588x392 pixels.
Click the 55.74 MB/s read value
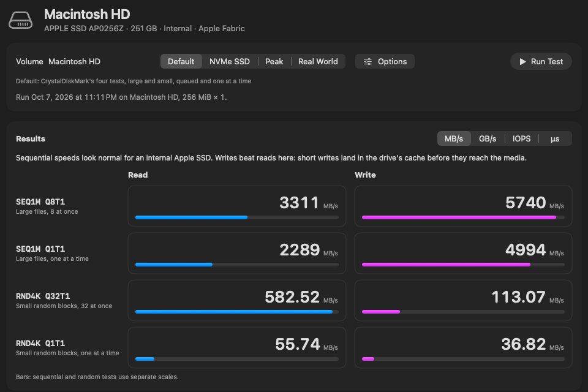pyautogui.click(x=306, y=344)
